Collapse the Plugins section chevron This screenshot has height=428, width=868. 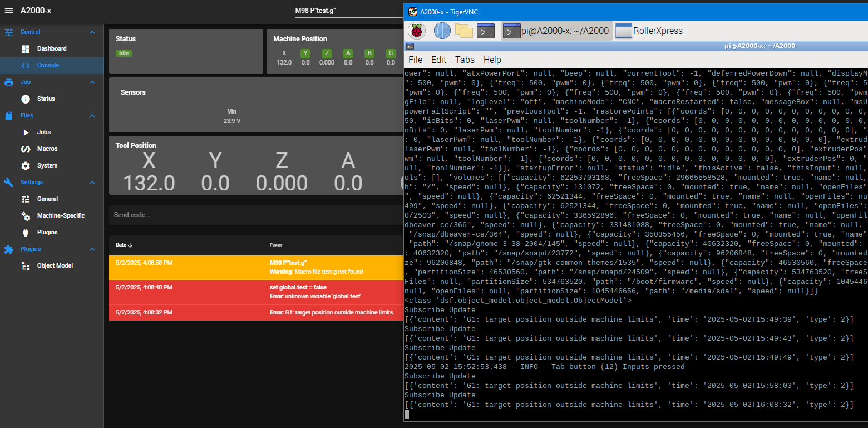pyautogui.click(x=92, y=249)
